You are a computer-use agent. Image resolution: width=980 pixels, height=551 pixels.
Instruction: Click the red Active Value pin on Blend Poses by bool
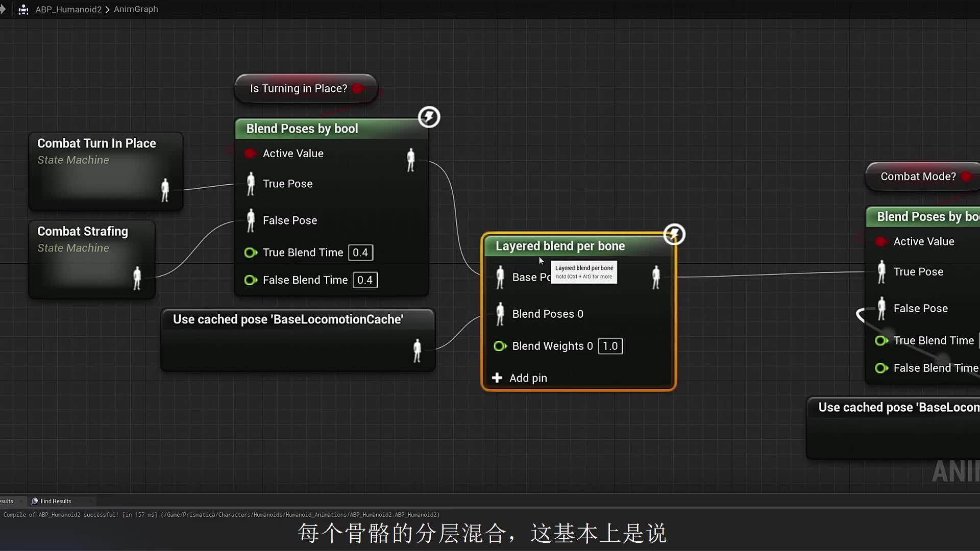(250, 153)
